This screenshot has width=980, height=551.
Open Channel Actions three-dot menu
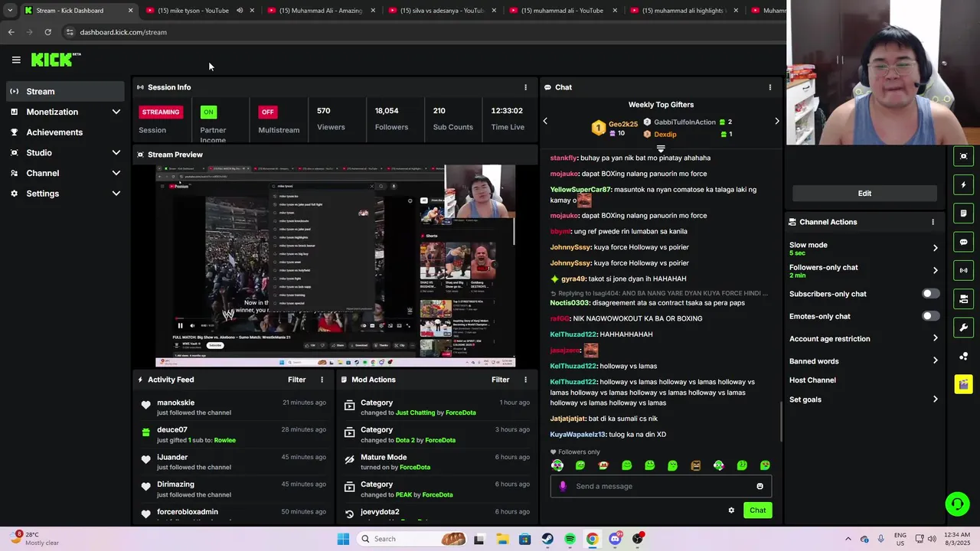[933, 222]
